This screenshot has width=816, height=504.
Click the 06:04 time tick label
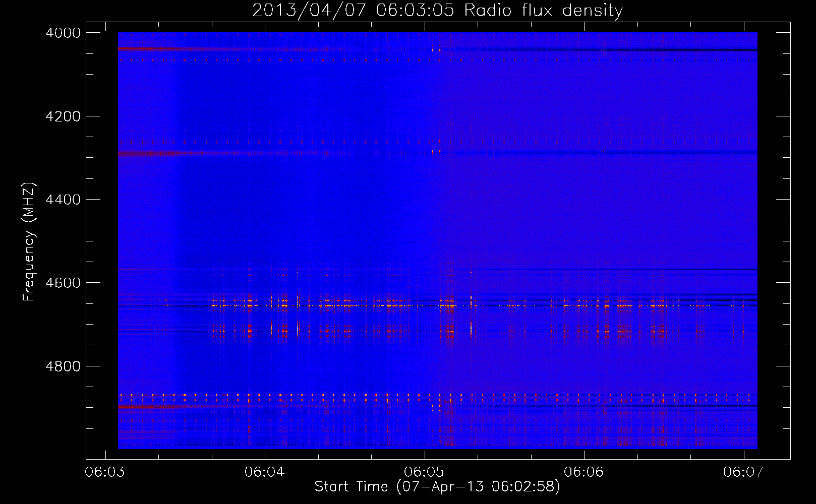(x=265, y=472)
